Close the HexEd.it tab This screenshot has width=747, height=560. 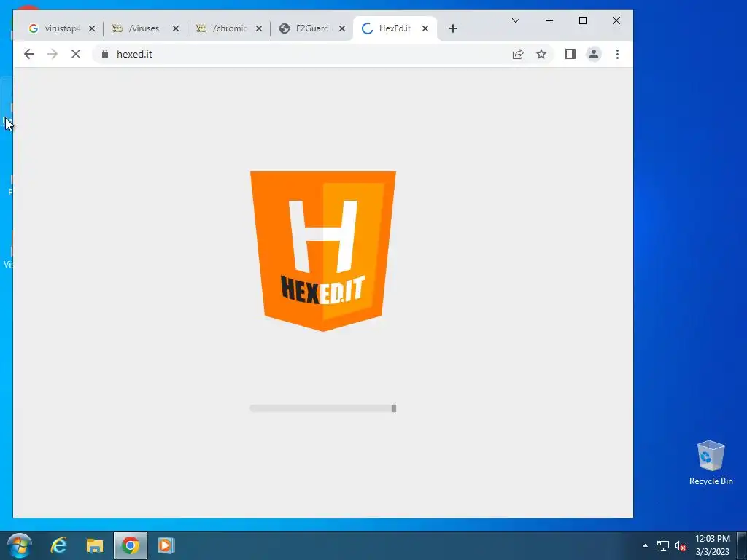click(x=425, y=28)
